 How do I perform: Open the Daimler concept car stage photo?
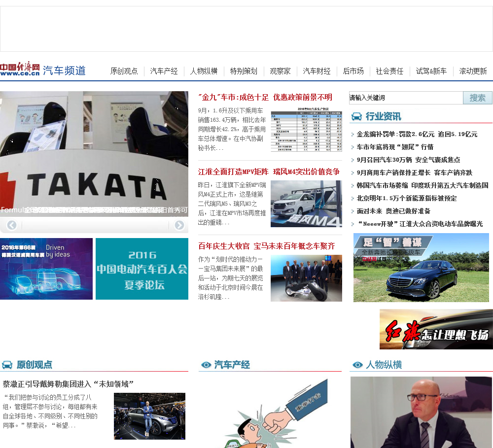point(150,416)
